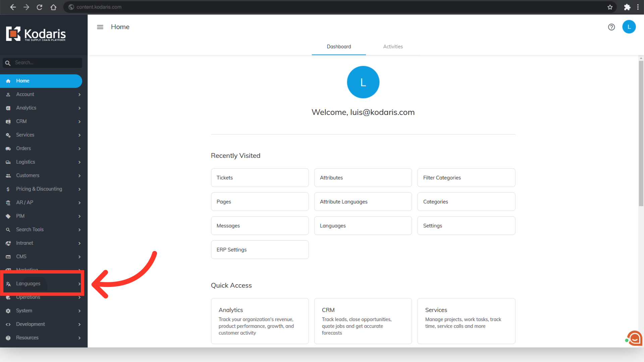
Task: Open the Analytics quick access card
Action: [260, 321]
